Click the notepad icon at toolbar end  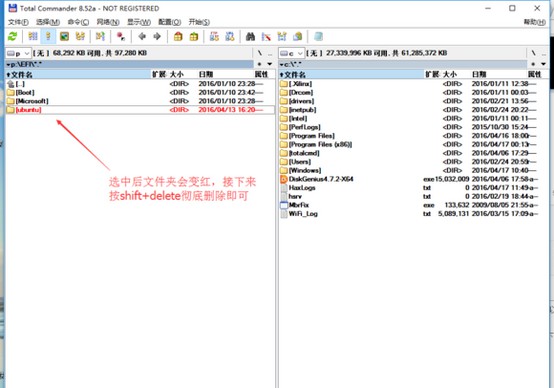(318, 36)
